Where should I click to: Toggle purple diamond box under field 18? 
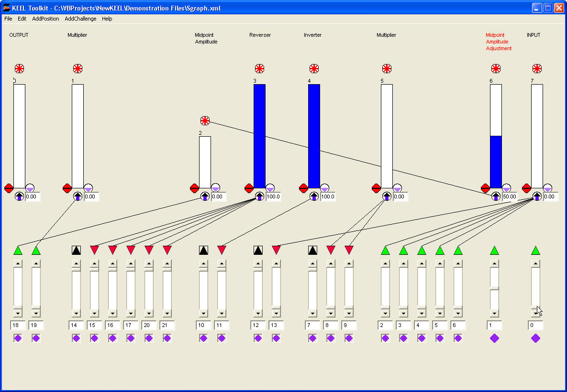pyautogui.click(x=18, y=338)
